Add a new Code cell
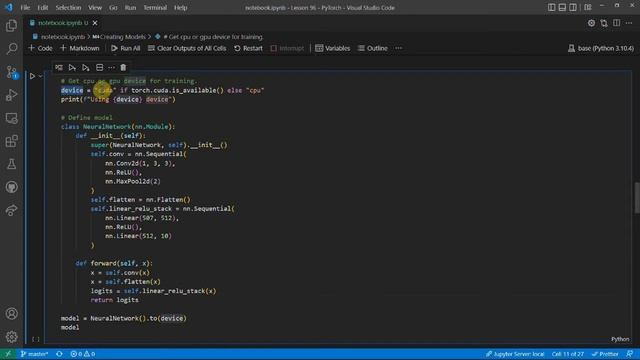Viewport: 640px width, 360px height. tap(40, 48)
